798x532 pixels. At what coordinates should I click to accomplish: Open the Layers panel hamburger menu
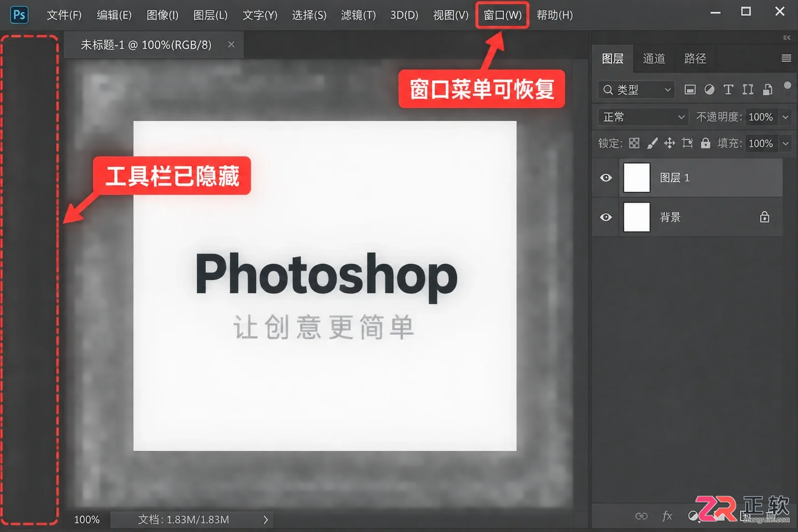pyautogui.click(x=786, y=58)
